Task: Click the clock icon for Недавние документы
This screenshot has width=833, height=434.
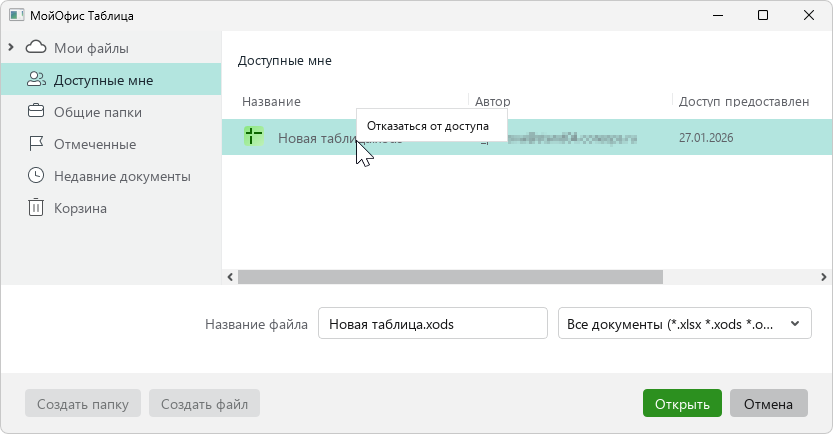Action: tap(36, 175)
